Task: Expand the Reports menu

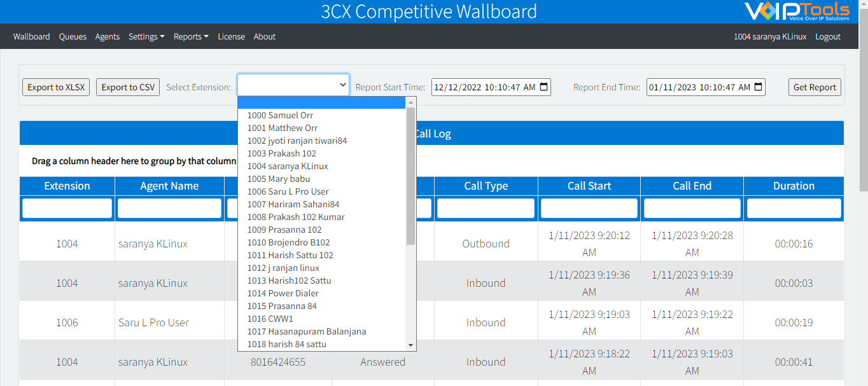Action: click(191, 36)
